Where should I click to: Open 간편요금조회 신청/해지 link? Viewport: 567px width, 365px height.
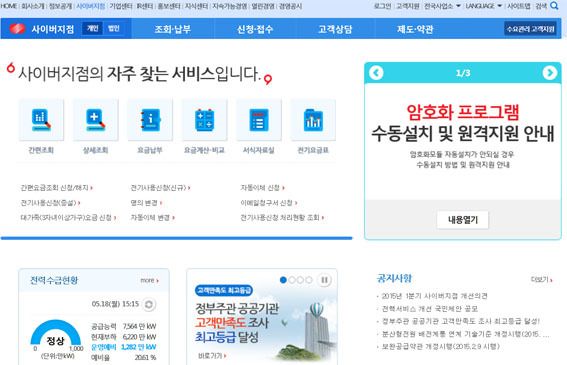(56, 188)
